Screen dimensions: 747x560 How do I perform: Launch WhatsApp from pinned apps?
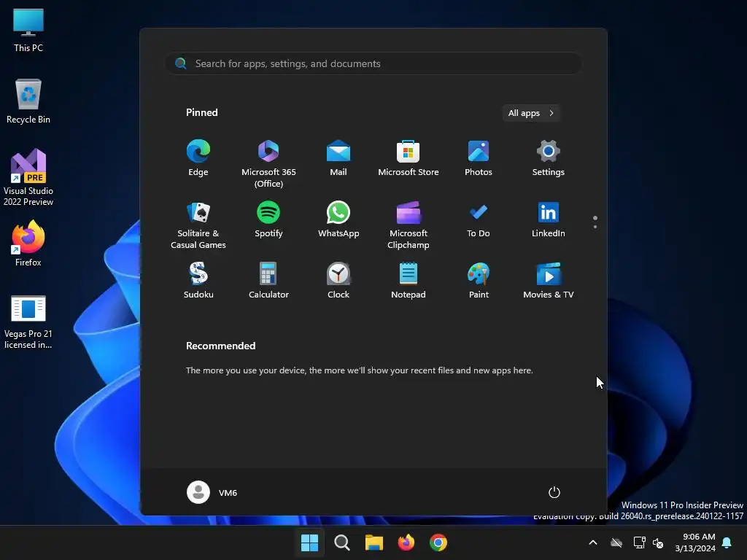point(338,220)
